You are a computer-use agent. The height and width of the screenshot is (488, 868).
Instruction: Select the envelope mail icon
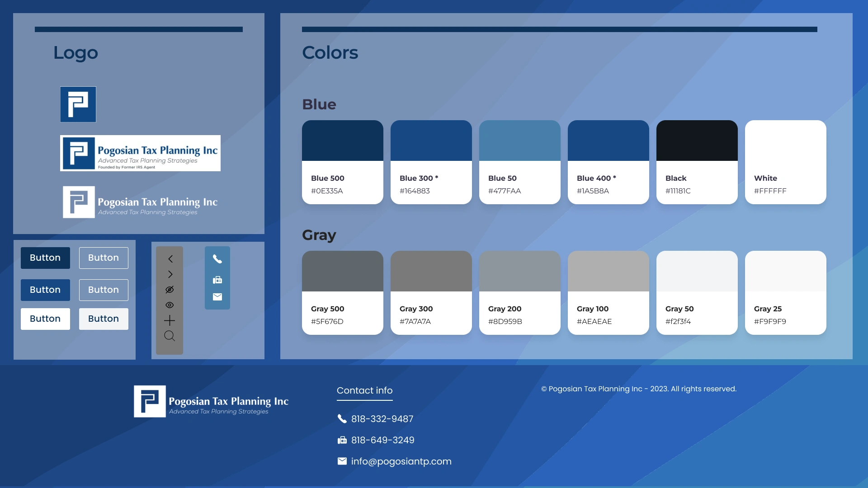click(217, 297)
